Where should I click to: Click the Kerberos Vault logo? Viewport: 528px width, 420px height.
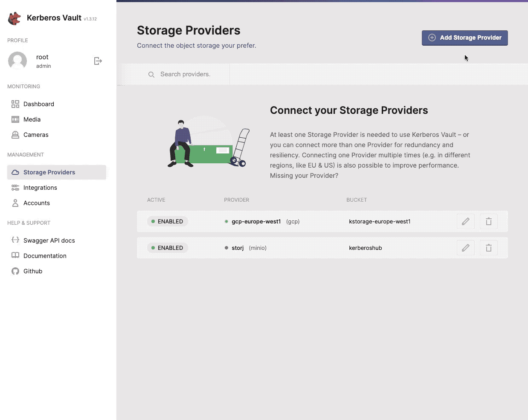click(14, 18)
